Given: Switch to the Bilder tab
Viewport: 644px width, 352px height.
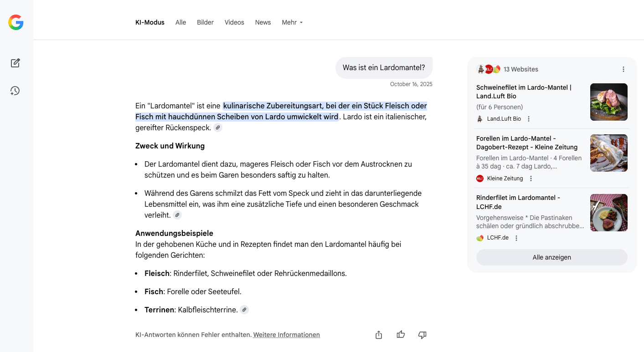Looking at the screenshot, I should pos(205,22).
